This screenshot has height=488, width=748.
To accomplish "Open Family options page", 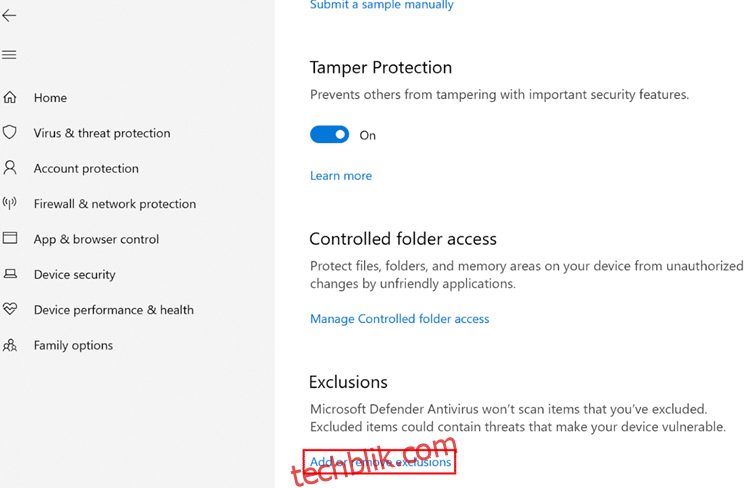I will point(73,345).
